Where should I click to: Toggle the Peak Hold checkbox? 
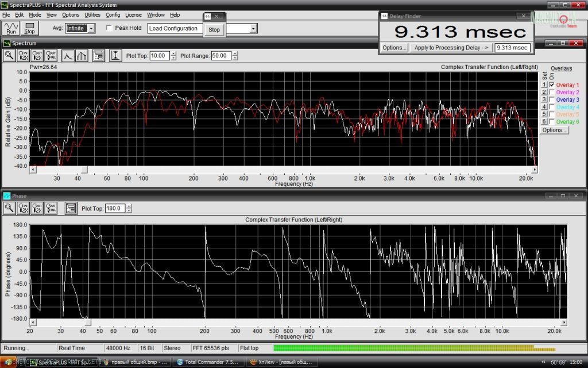pyautogui.click(x=109, y=28)
